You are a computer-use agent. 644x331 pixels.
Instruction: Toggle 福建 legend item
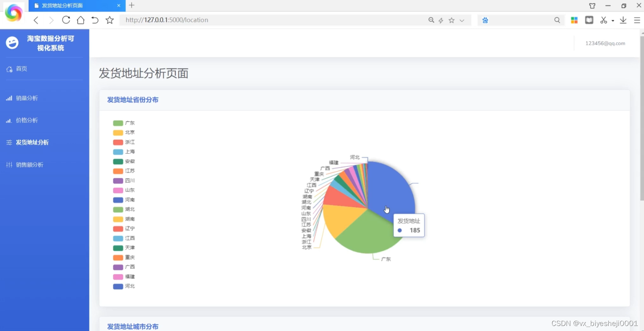point(124,276)
